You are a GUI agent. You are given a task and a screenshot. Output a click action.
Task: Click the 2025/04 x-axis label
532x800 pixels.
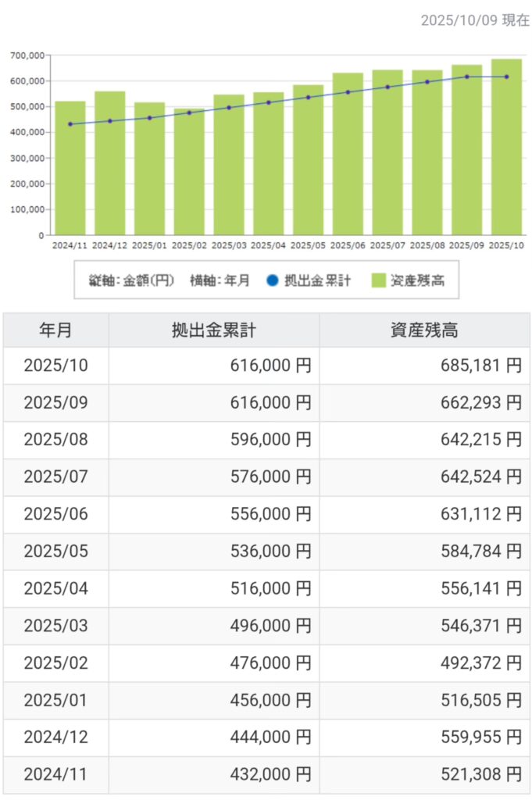coord(268,245)
